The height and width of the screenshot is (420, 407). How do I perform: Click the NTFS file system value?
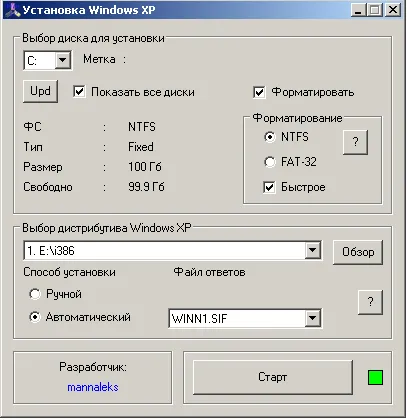[142, 127]
